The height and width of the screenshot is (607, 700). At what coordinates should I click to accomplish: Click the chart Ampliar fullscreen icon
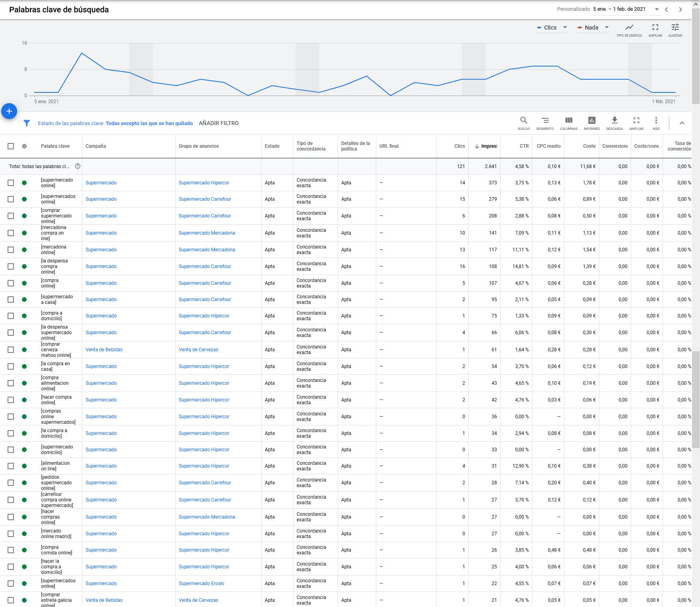pos(655,27)
